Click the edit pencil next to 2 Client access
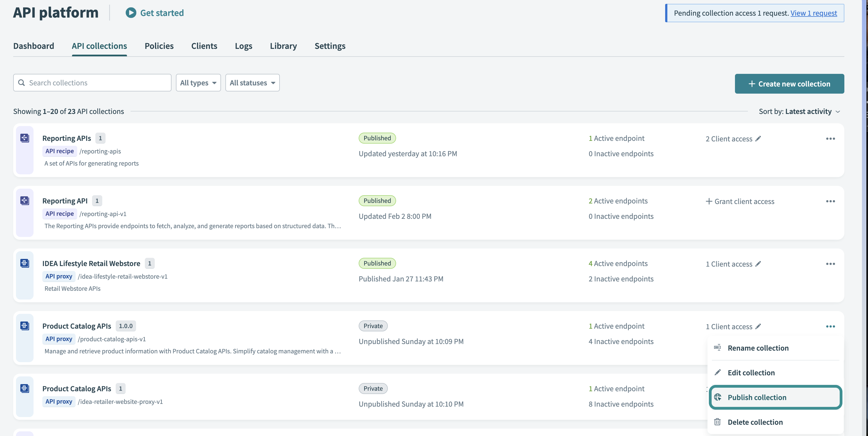Image resolution: width=868 pixels, height=436 pixels. [x=759, y=138]
